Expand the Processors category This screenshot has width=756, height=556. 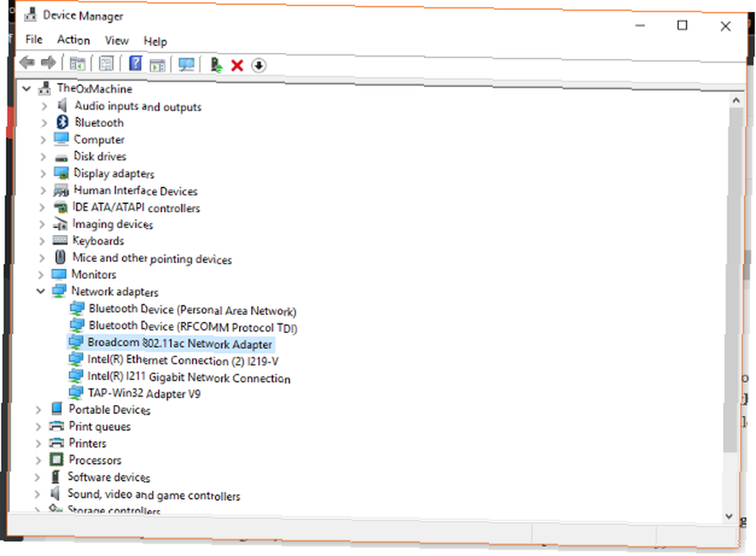(38, 460)
